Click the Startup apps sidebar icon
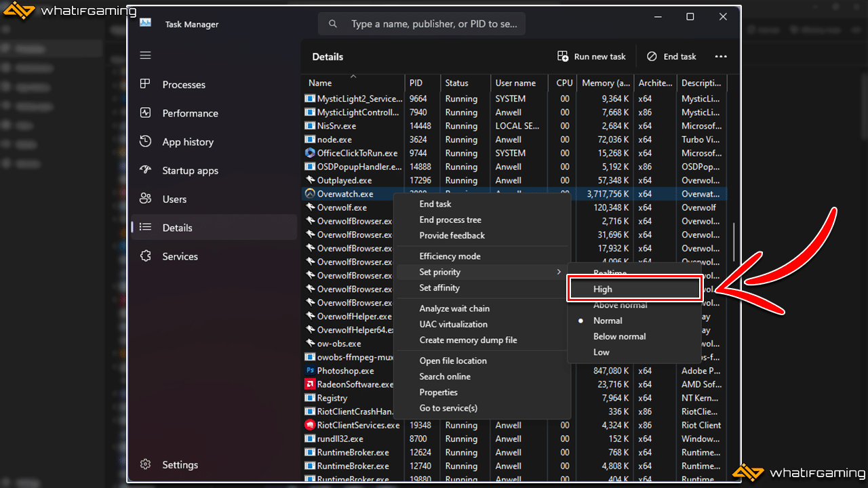The image size is (868, 488). [x=145, y=170]
